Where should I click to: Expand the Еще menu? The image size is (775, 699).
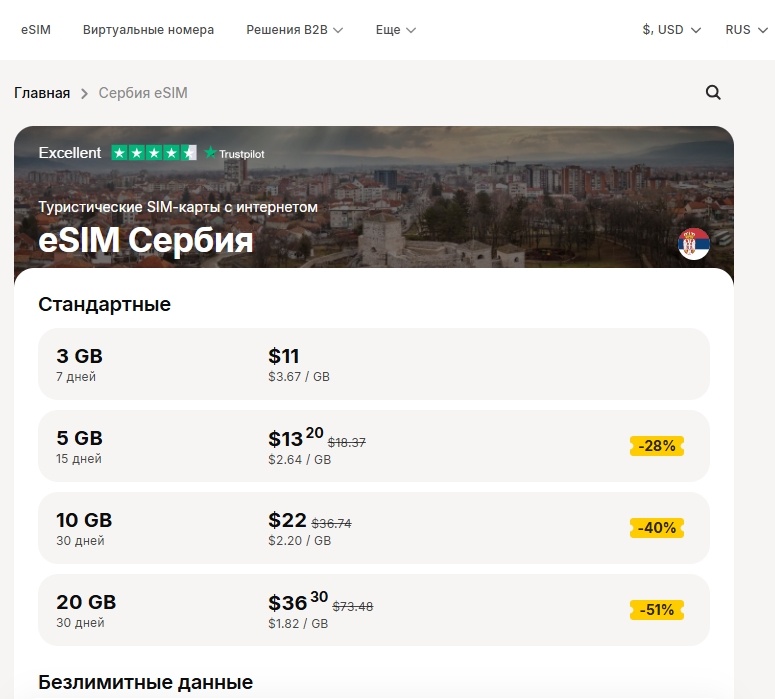(395, 30)
